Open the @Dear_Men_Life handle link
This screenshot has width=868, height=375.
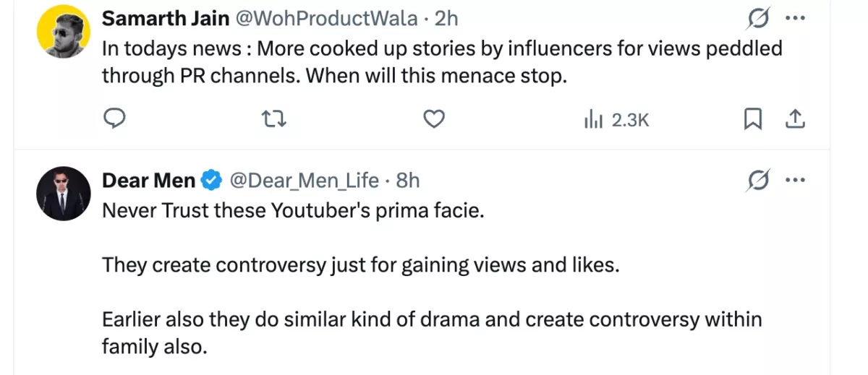pyautogui.click(x=304, y=180)
